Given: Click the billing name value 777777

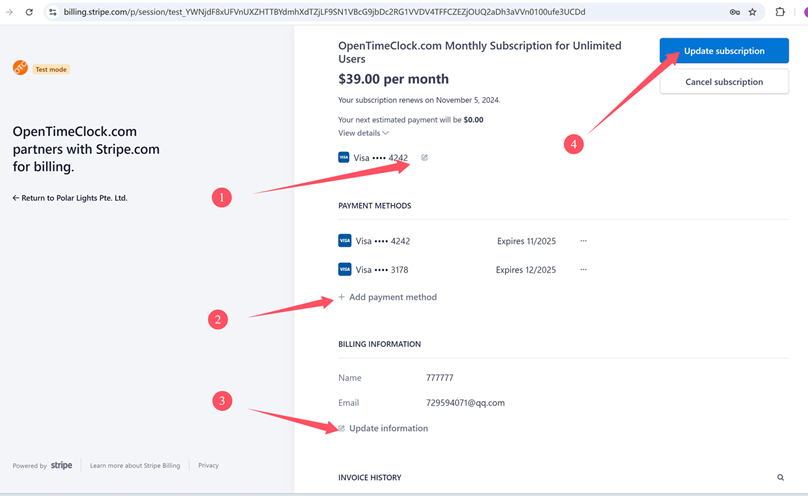Looking at the screenshot, I should pos(440,378).
